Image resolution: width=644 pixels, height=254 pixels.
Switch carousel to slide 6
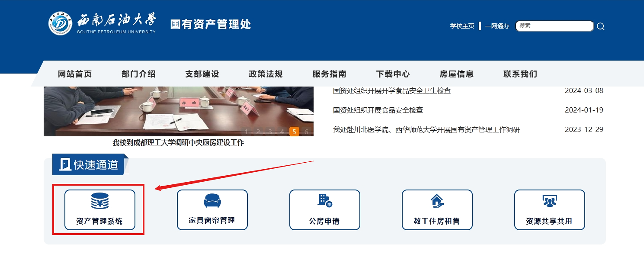click(306, 132)
